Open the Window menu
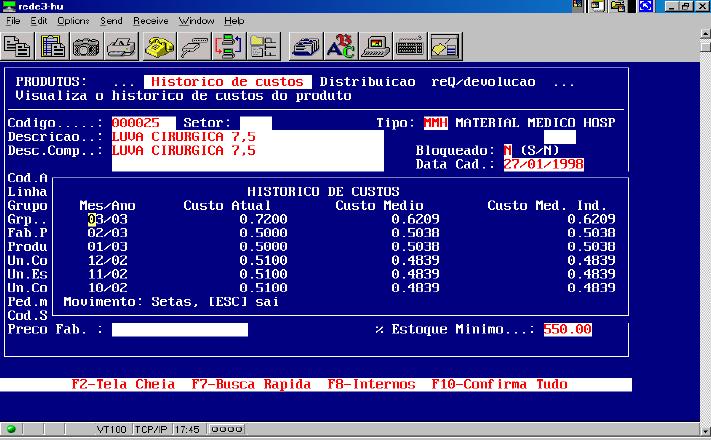 click(196, 21)
